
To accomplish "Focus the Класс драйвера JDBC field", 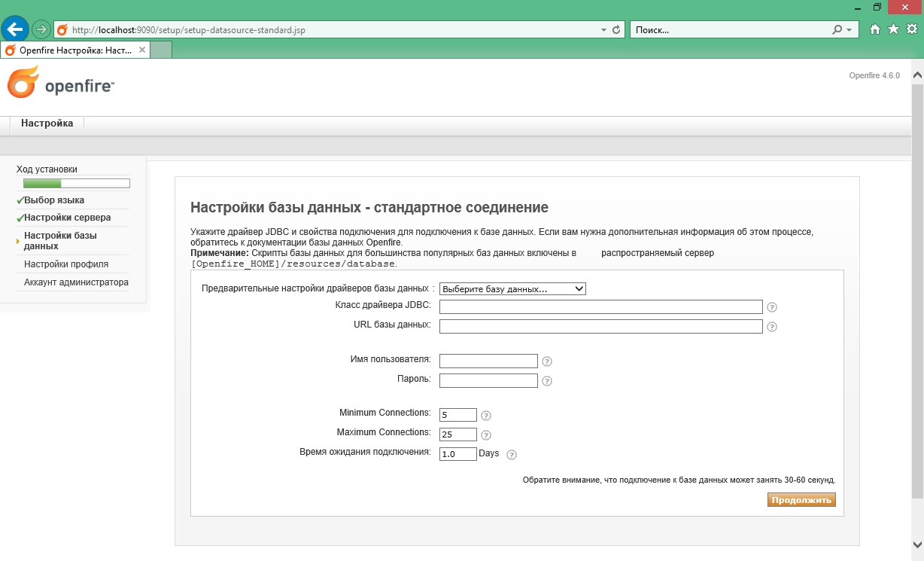I will click(x=601, y=306).
